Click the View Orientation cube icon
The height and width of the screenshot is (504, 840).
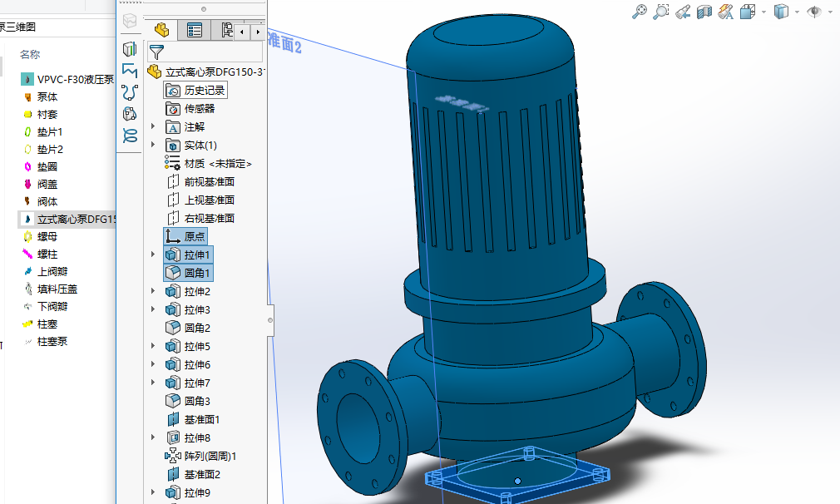[748, 12]
